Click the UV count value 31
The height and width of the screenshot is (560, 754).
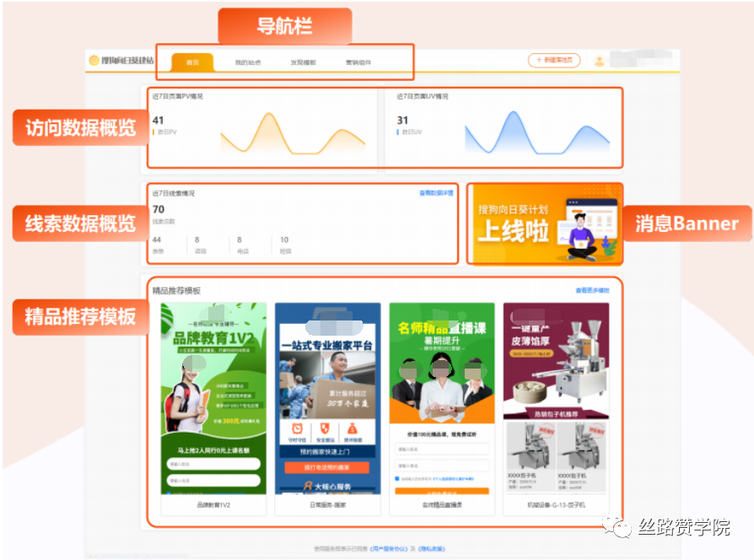(402, 120)
